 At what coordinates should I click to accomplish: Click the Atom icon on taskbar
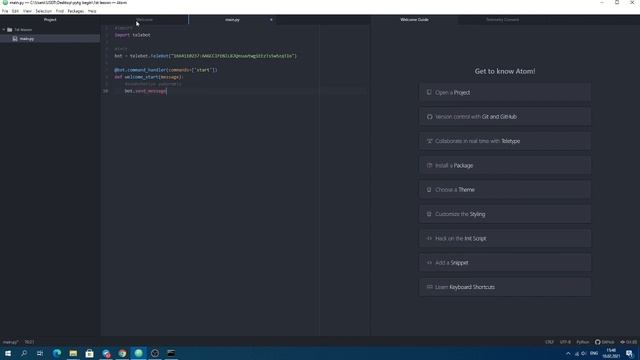coord(138,353)
